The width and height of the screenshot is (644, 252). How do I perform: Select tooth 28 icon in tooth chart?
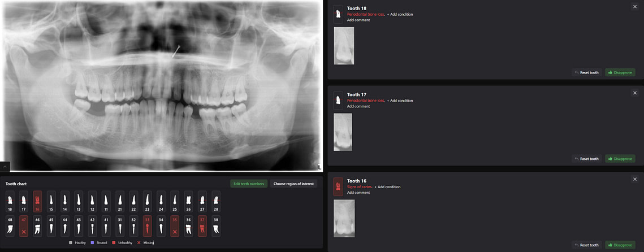216,202
